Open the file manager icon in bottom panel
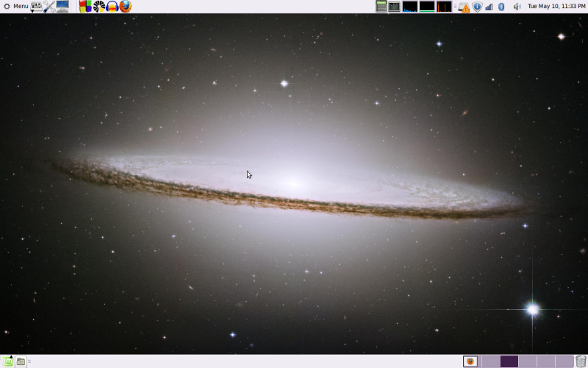The image size is (588, 368). coord(21,361)
